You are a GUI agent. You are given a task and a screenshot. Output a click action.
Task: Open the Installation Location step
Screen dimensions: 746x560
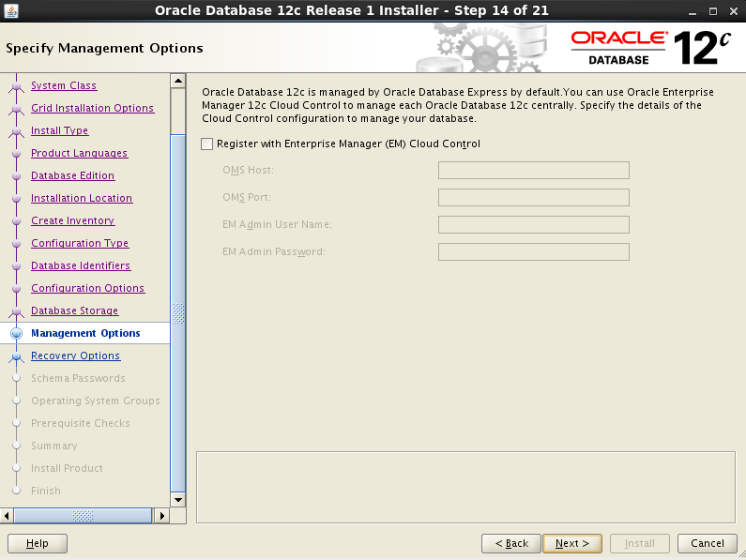pos(82,198)
